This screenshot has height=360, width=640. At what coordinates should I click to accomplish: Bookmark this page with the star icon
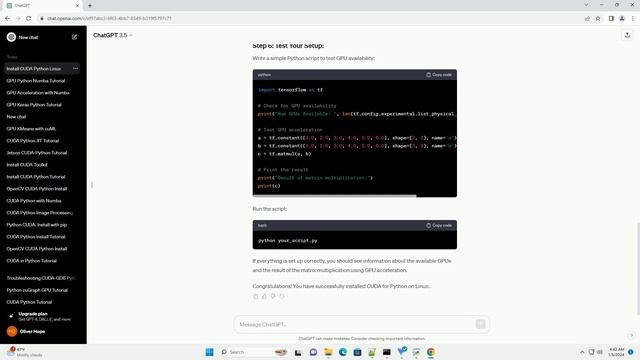(x=598, y=18)
